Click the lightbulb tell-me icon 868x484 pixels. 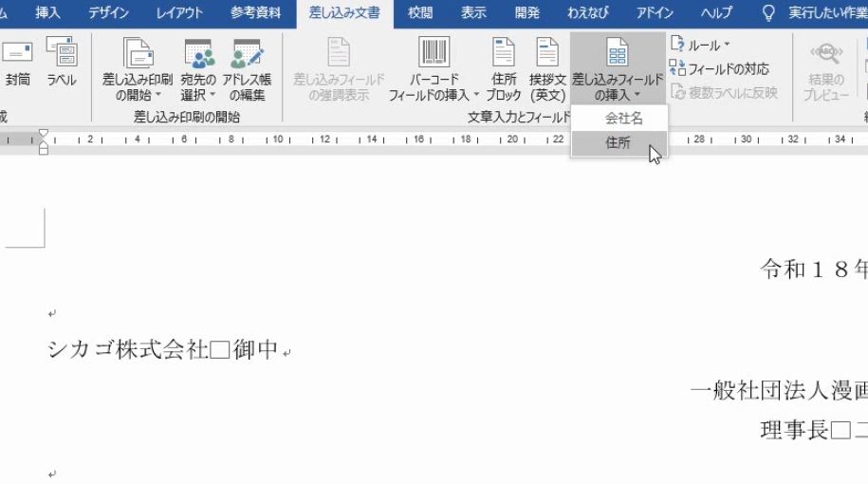768,12
